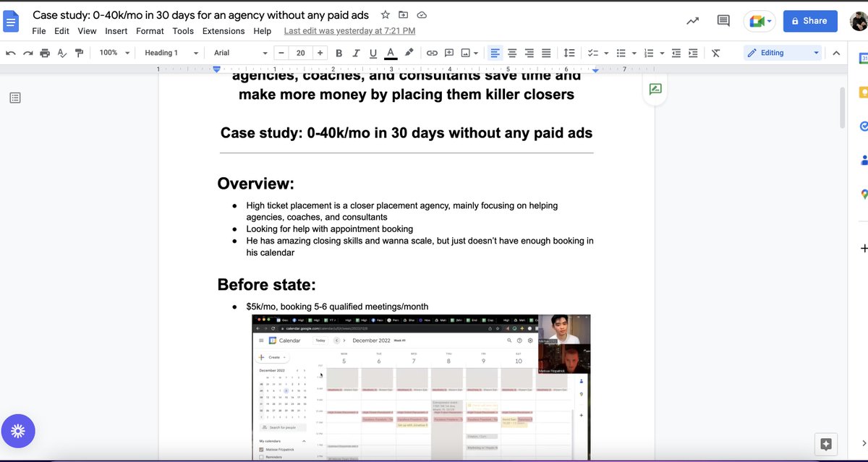Image resolution: width=868 pixels, height=462 pixels.
Task: Start a Google Meet call
Action: 760,21
